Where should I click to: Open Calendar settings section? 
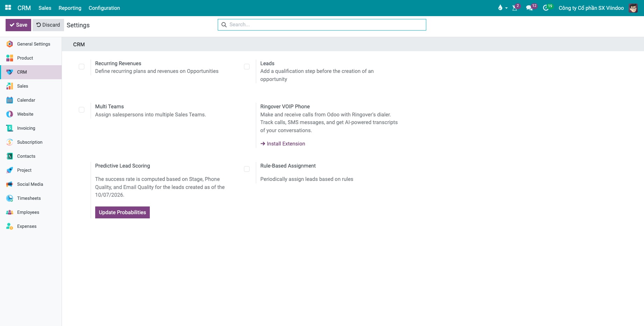(x=31, y=100)
